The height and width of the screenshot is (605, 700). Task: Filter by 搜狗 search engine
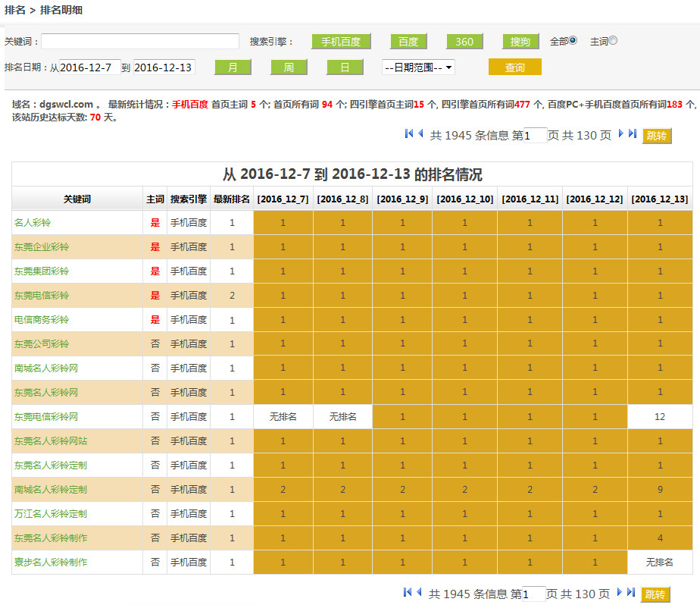pyautogui.click(x=520, y=42)
